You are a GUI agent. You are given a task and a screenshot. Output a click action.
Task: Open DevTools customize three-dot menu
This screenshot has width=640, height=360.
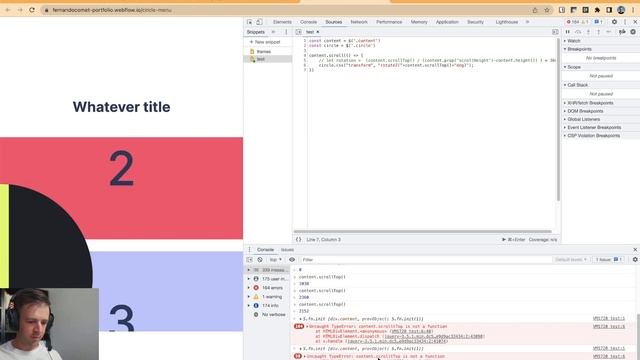pyautogui.click(x=625, y=22)
